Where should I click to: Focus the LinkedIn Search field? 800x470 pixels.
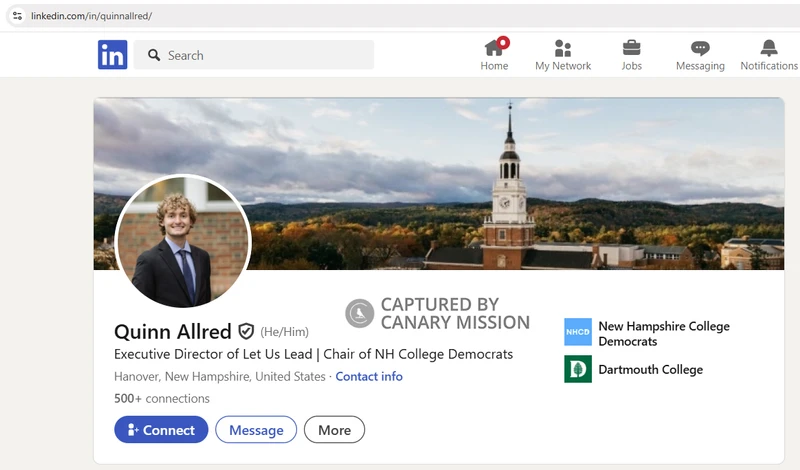[254, 55]
